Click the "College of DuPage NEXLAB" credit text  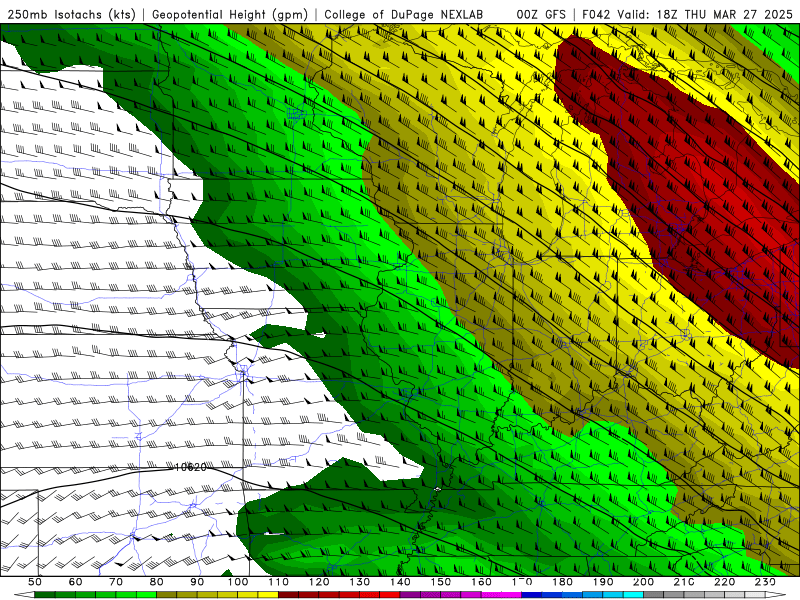pos(403,14)
